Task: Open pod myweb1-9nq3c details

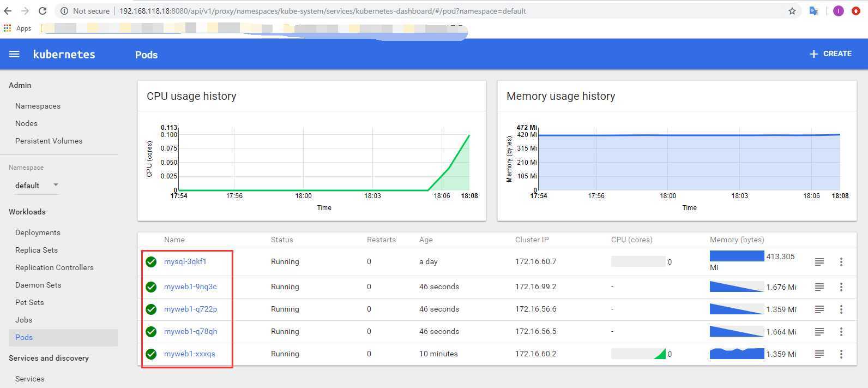Action: tap(190, 286)
